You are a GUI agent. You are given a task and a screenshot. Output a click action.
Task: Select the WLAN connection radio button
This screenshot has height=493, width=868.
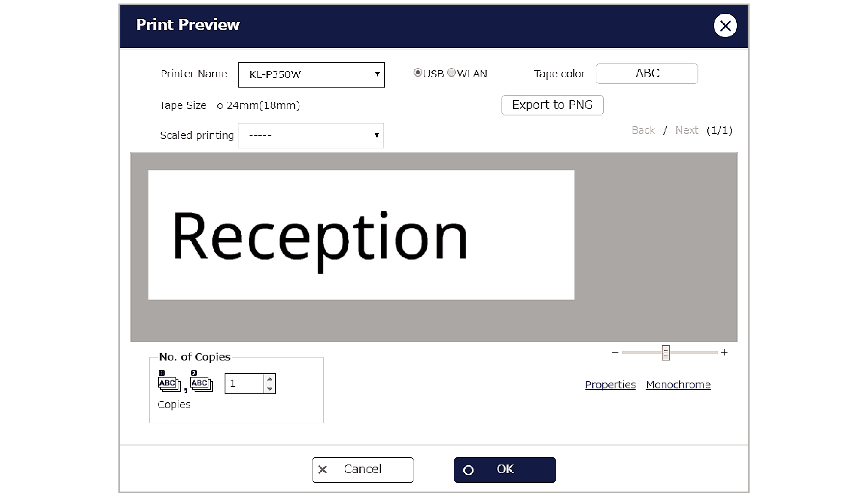451,73
